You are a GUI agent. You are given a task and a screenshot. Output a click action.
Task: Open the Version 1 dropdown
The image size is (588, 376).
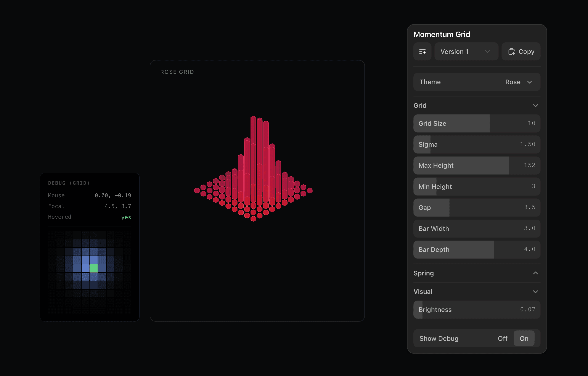(466, 51)
